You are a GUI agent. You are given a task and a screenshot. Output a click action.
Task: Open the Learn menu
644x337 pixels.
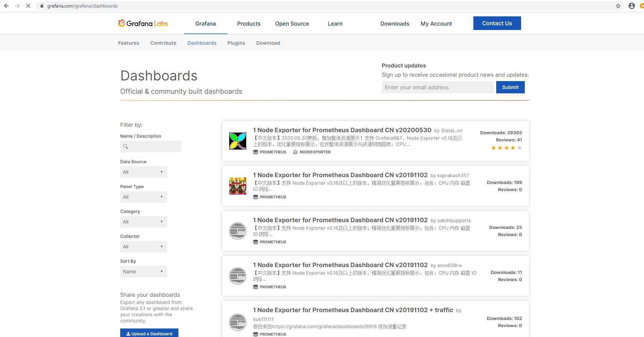(335, 24)
